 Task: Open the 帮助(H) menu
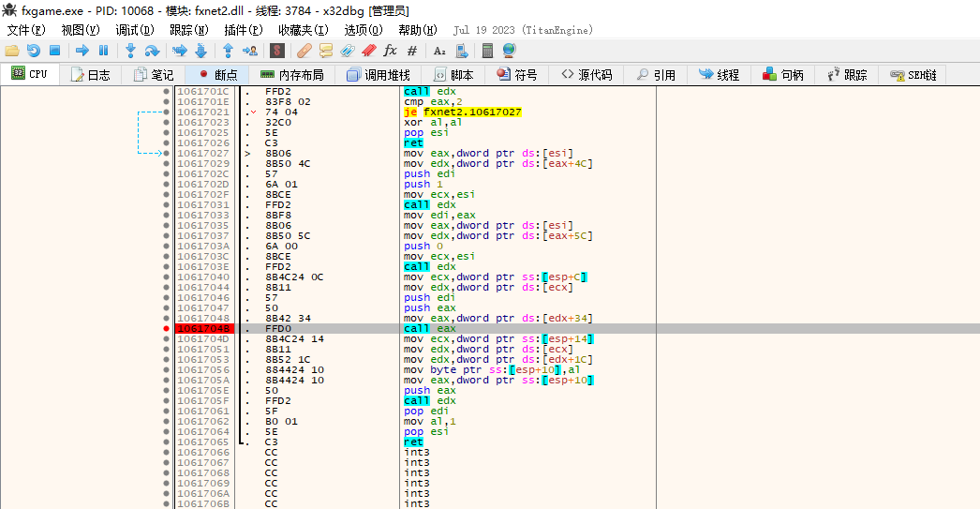coord(418,30)
